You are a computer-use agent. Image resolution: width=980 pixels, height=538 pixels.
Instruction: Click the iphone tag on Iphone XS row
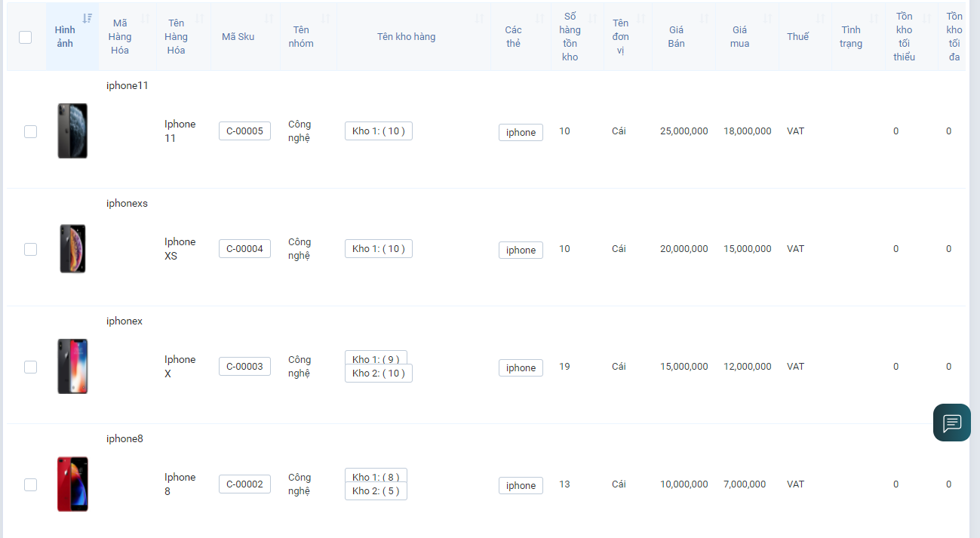[x=521, y=251]
